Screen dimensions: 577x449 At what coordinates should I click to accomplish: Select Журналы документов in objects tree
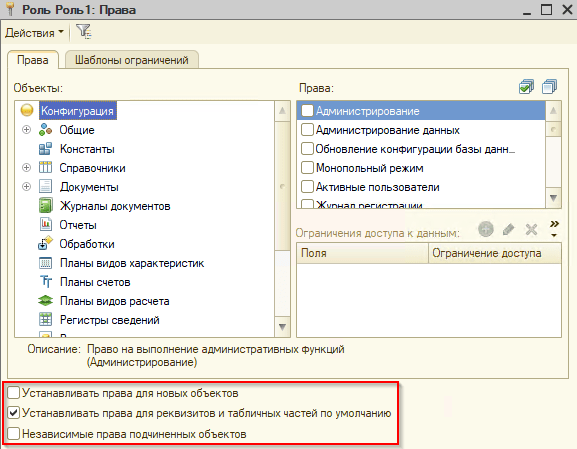point(115,206)
